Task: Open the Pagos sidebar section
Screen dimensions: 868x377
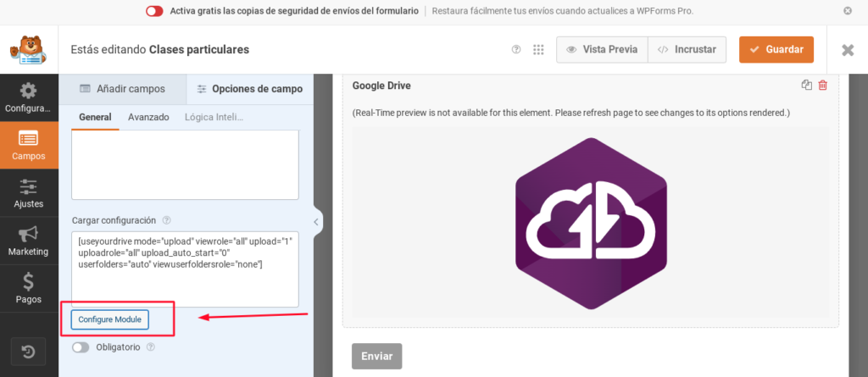Action: point(29,288)
